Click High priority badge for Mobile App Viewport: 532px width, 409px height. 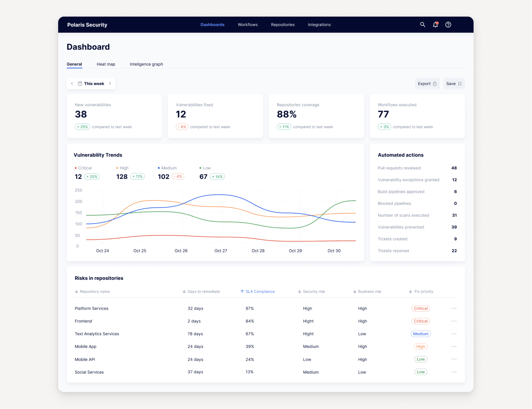point(421,346)
